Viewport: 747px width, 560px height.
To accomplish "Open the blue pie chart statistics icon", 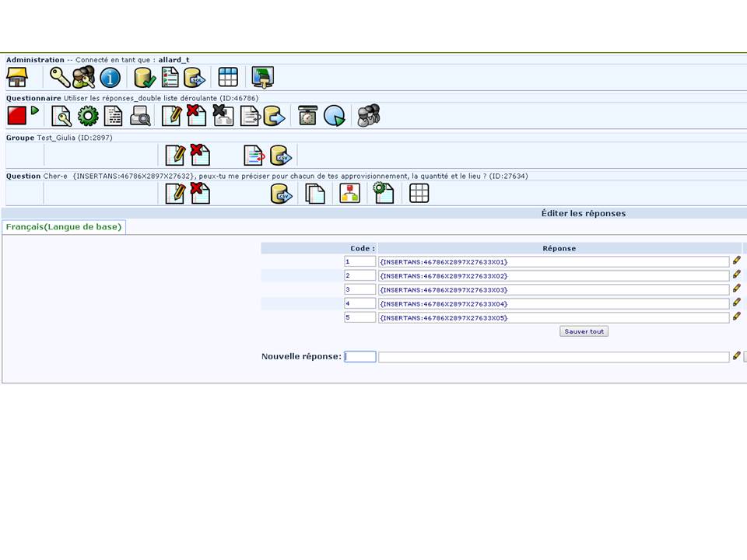I will pos(334,116).
